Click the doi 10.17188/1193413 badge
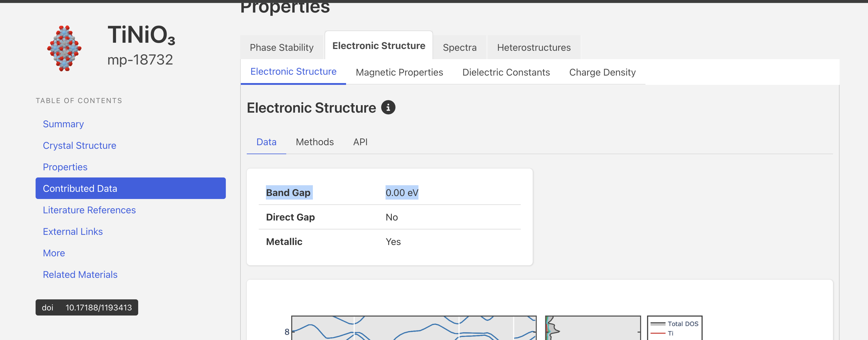This screenshot has width=868, height=340. click(x=87, y=307)
